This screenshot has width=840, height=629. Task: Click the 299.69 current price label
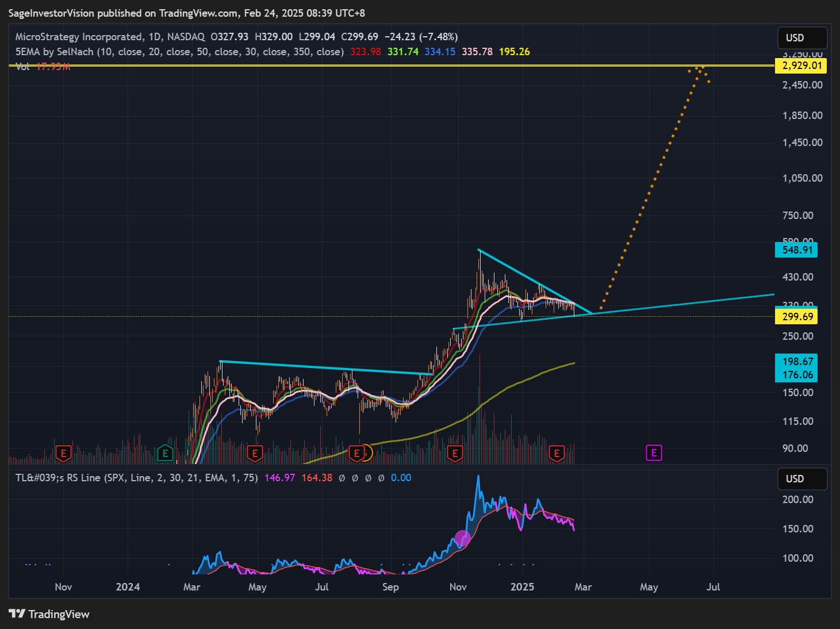796,316
